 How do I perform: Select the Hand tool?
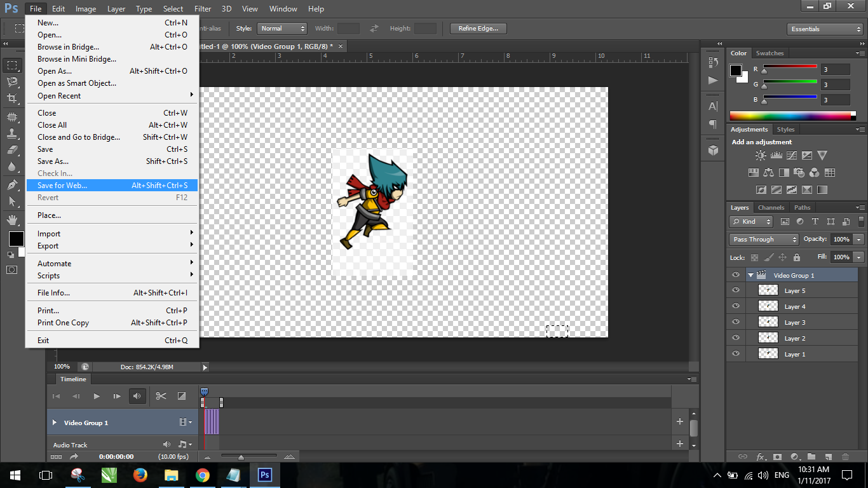12,220
